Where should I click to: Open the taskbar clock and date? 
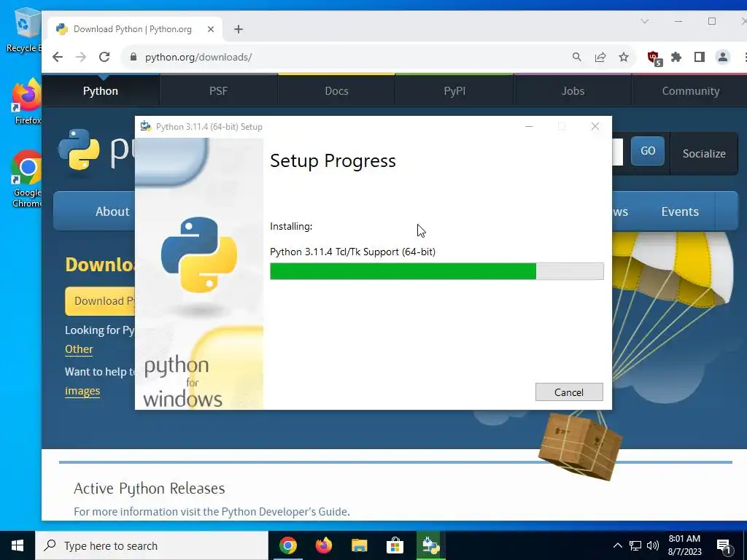(684, 545)
